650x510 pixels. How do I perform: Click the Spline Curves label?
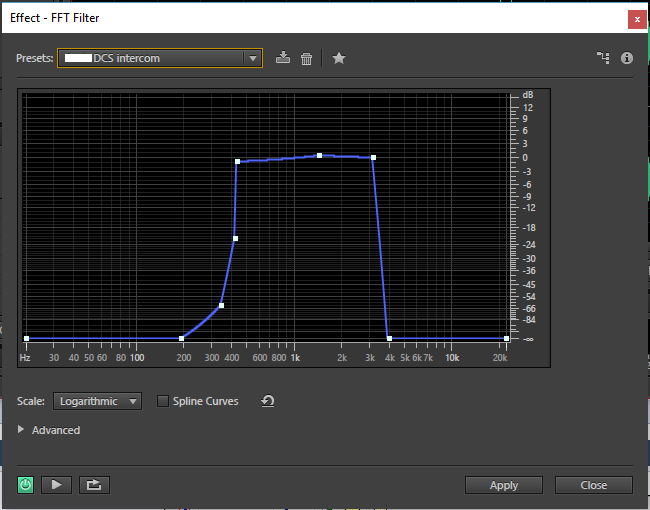click(206, 401)
